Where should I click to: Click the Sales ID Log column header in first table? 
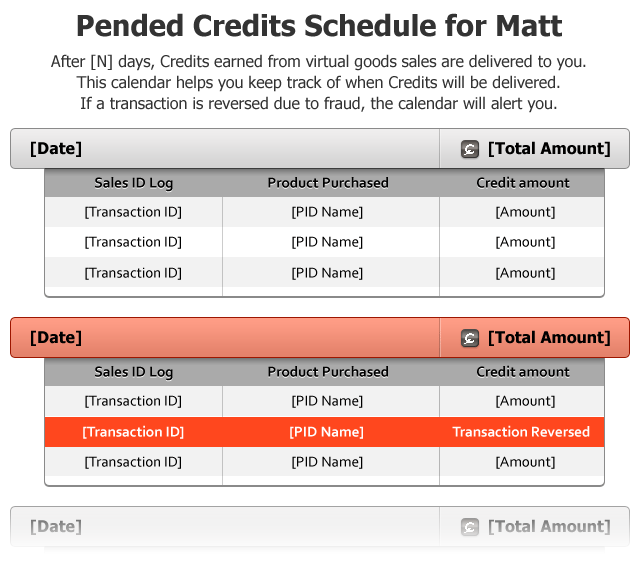tap(134, 183)
